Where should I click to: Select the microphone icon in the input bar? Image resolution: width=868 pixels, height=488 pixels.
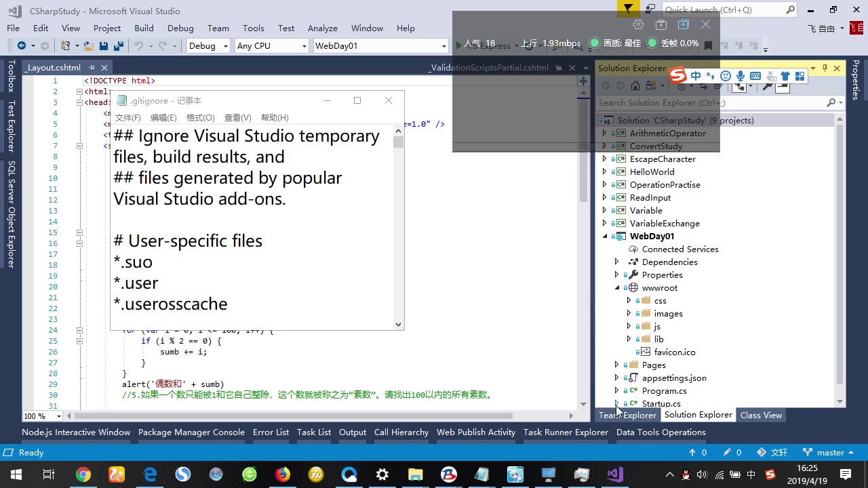[x=741, y=77]
